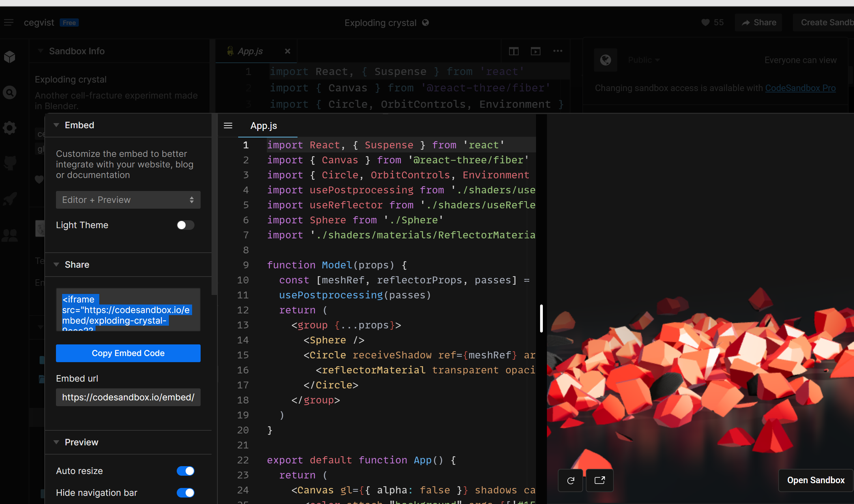Open the deployment rocket sidebar icon
This screenshot has width=854, height=504.
tap(10, 199)
